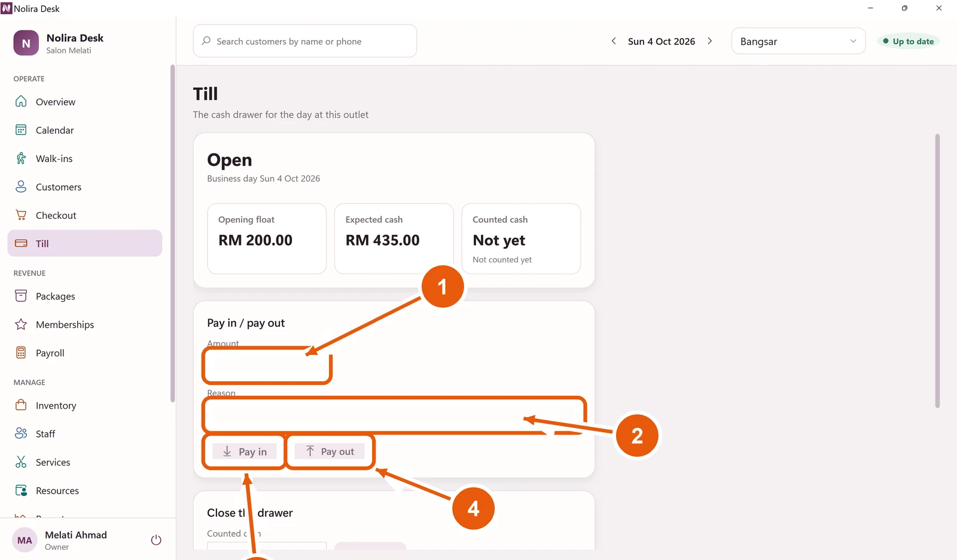Click the Pay out button
The width and height of the screenshot is (957, 560).
pos(330,452)
